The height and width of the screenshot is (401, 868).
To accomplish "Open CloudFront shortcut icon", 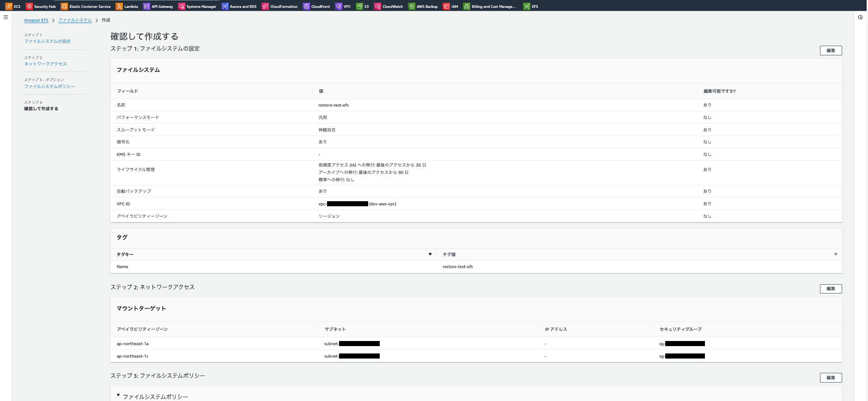I will point(306,6).
